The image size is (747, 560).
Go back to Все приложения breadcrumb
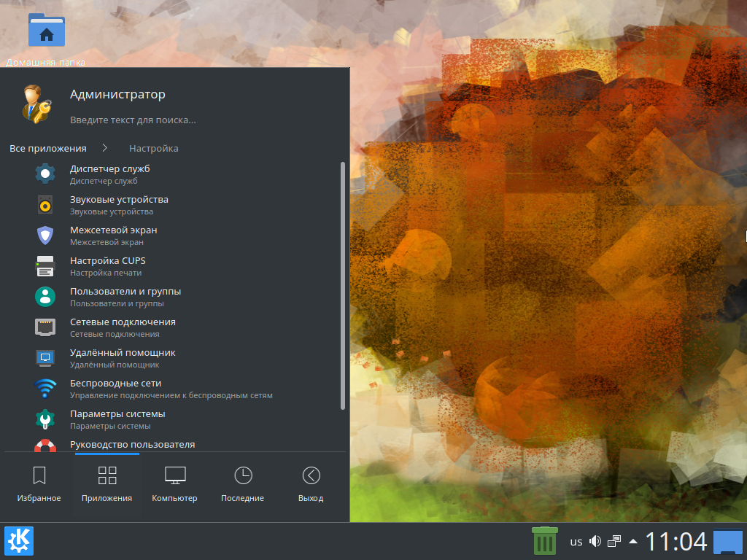(48, 148)
